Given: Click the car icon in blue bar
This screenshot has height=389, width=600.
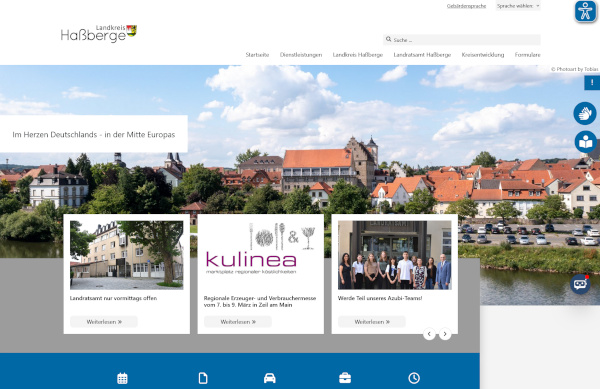Looking at the screenshot, I should [x=269, y=378].
